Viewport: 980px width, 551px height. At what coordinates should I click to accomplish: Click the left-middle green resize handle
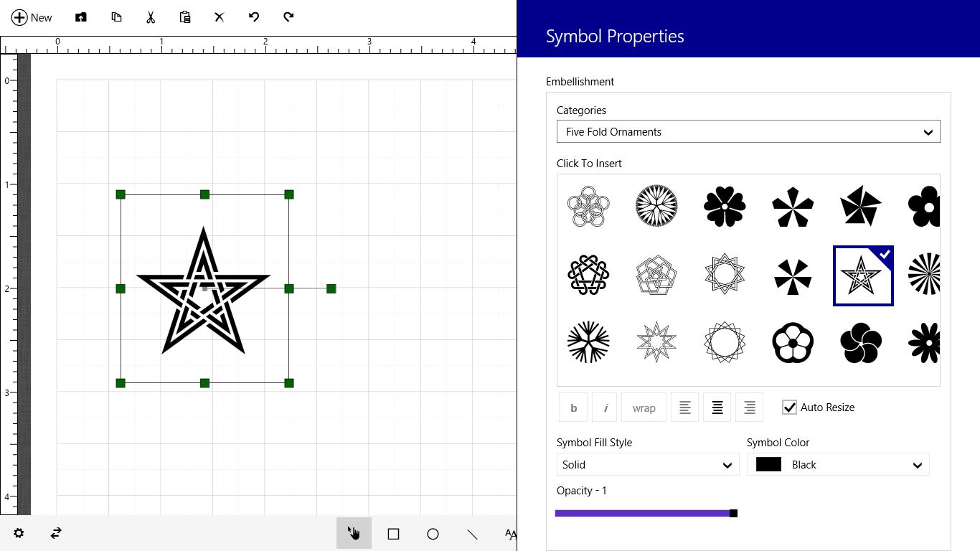[x=121, y=288]
